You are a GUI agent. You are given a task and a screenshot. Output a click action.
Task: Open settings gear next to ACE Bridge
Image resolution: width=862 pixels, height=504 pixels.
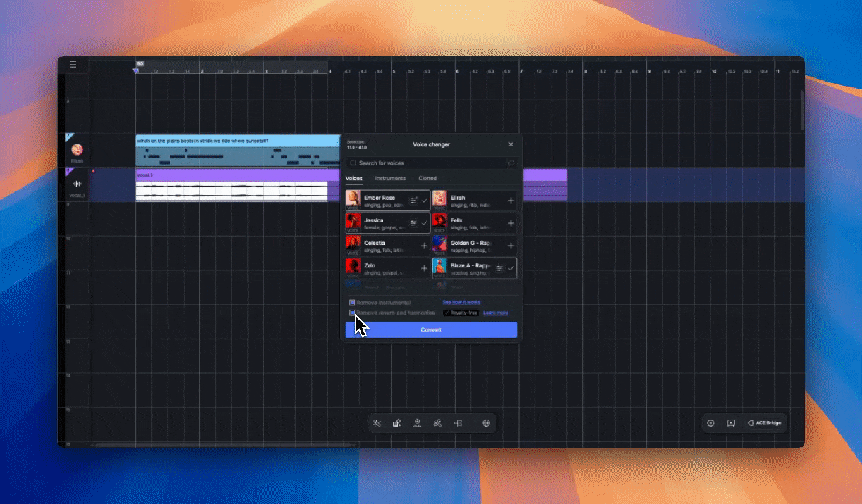pyautogui.click(x=711, y=423)
